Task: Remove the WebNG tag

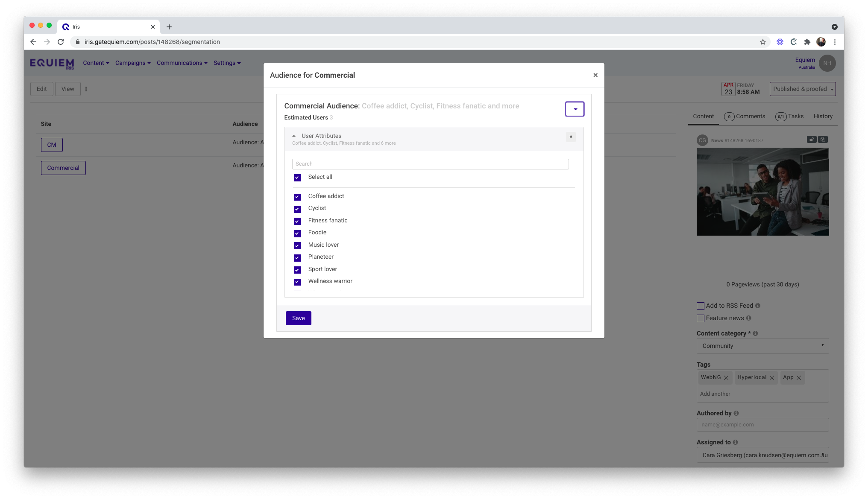Action: [726, 378]
